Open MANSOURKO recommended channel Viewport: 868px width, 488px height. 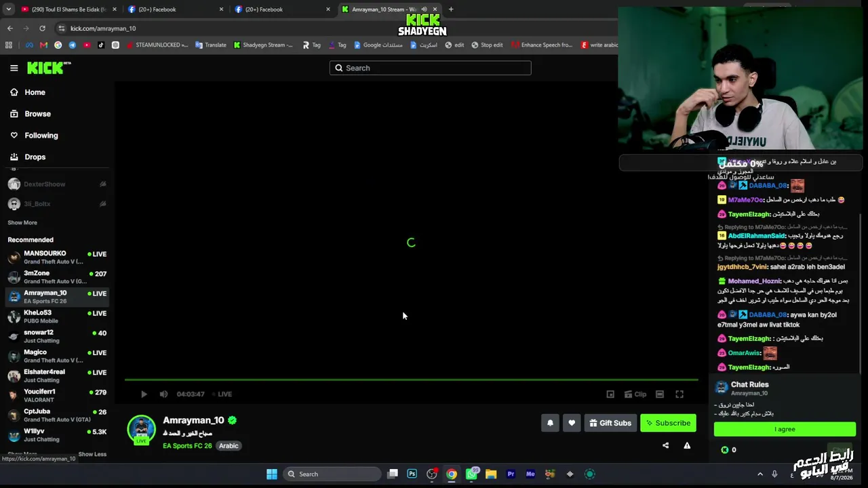57,258
